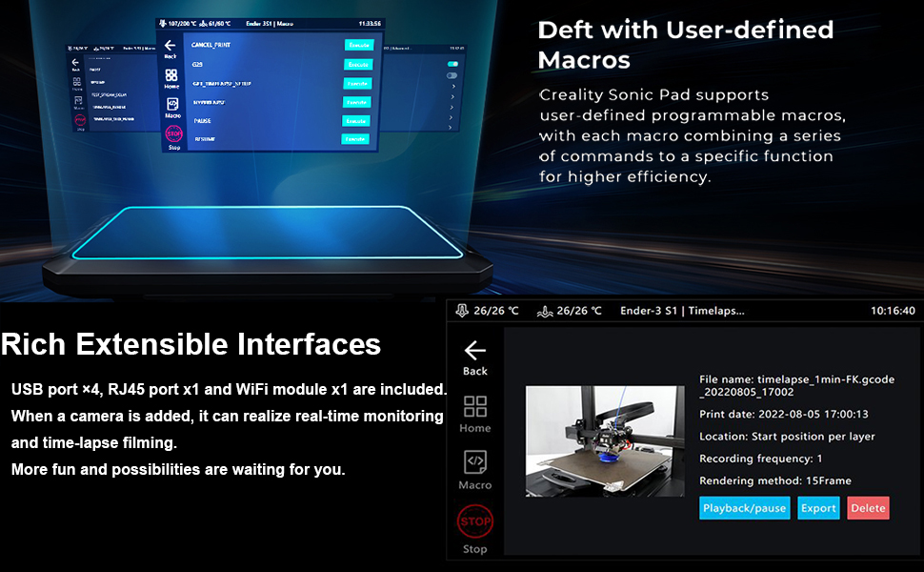Click the "Deft with User-defined Macros" heading

(686, 45)
